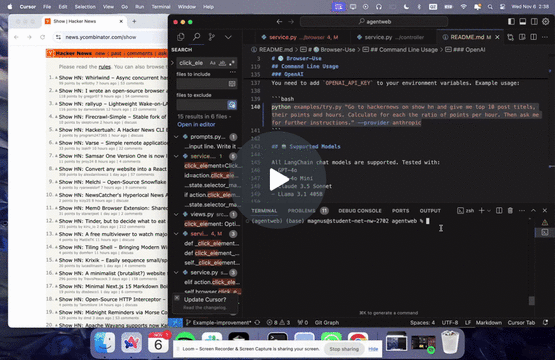The height and width of the screenshot is (360, 555).
Task: Open changes compare icon in editor toolbar
Action: click(510, 37)
